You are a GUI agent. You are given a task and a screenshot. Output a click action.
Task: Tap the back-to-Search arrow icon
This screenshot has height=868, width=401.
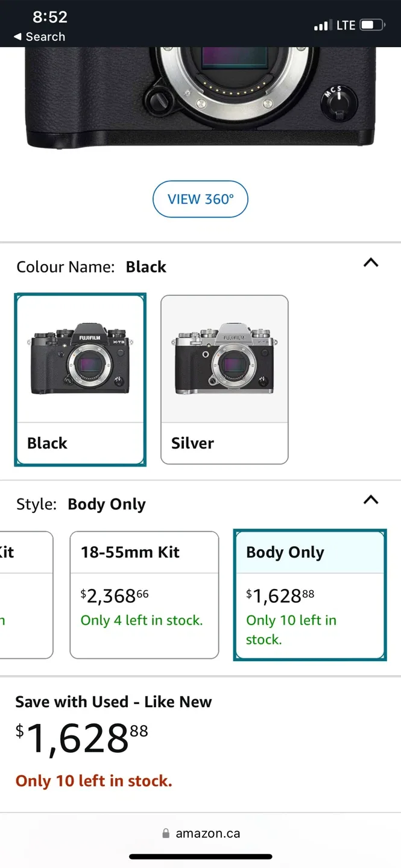[16, 37]
